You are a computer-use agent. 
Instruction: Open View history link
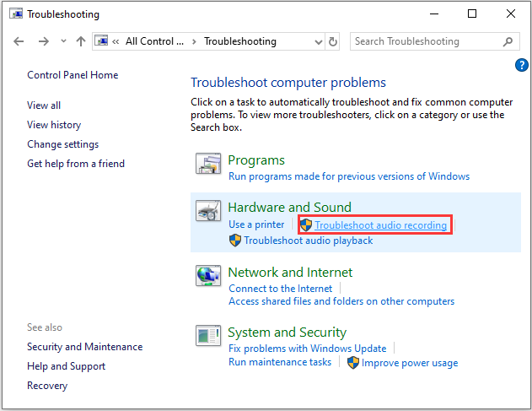pos(54,125)
